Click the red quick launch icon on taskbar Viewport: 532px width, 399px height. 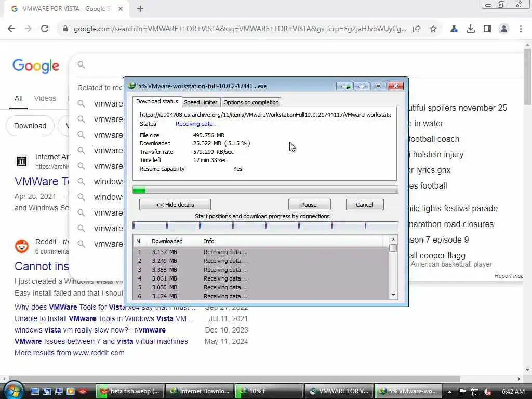tap(83, 391)
